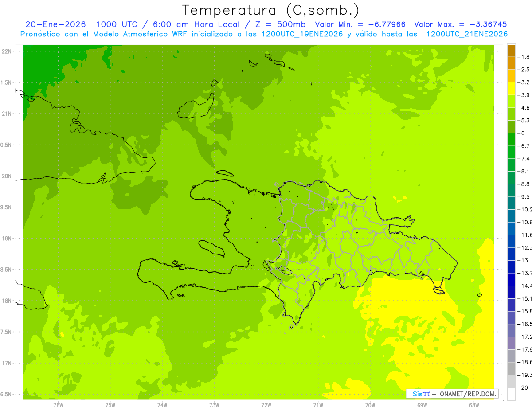This screenshot has width=532, height=411.
Task: Click the 'Valor Min. = -6.77966' readout
Action: coord(360,24)
